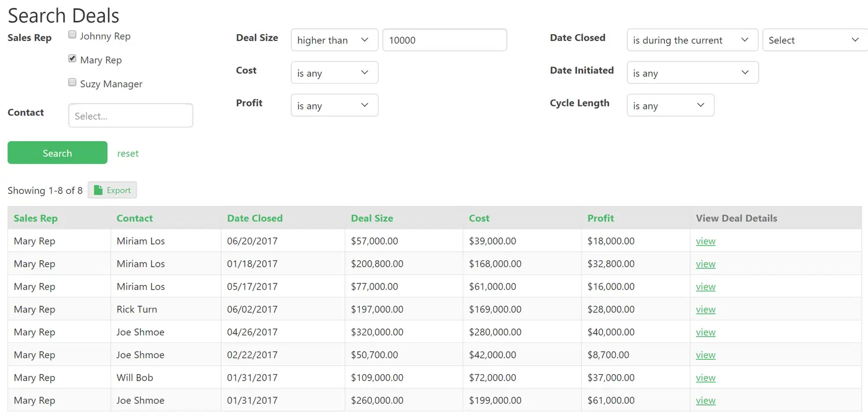868x417 pixels.
Task: Sort the table by Profit column
Action: point(601,218)
